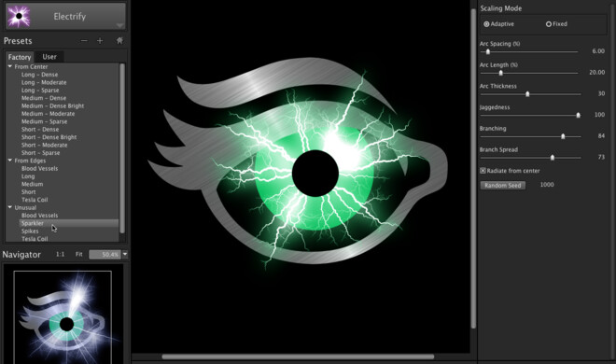Click the Arc Thickness slider
Viewport: 616px width, 364px height.
(530, 94)
